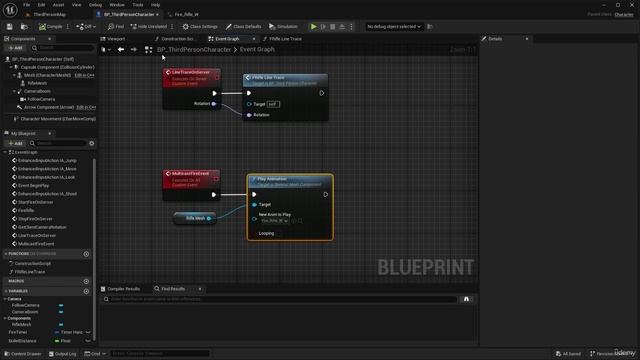Click the browse to asset icon
The height and width of the screenshot is (360, 640).
(x=24, y=27)
